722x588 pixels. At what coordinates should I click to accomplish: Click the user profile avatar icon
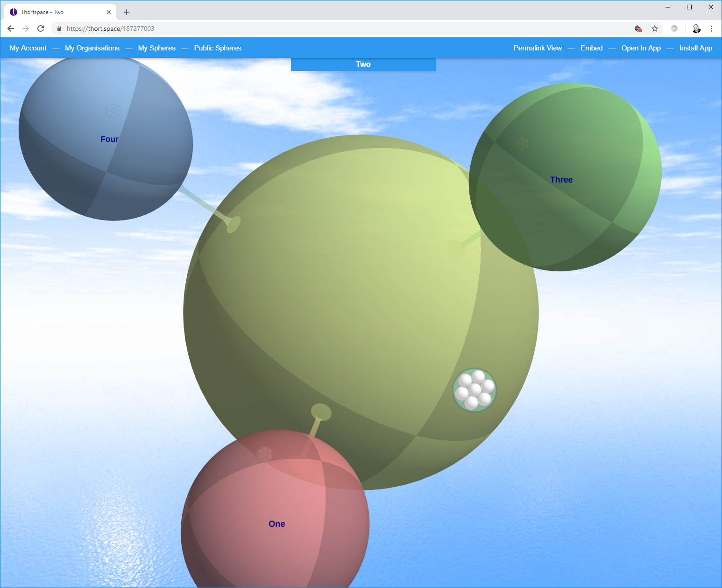pyautogui.click(x=696, y=28)
